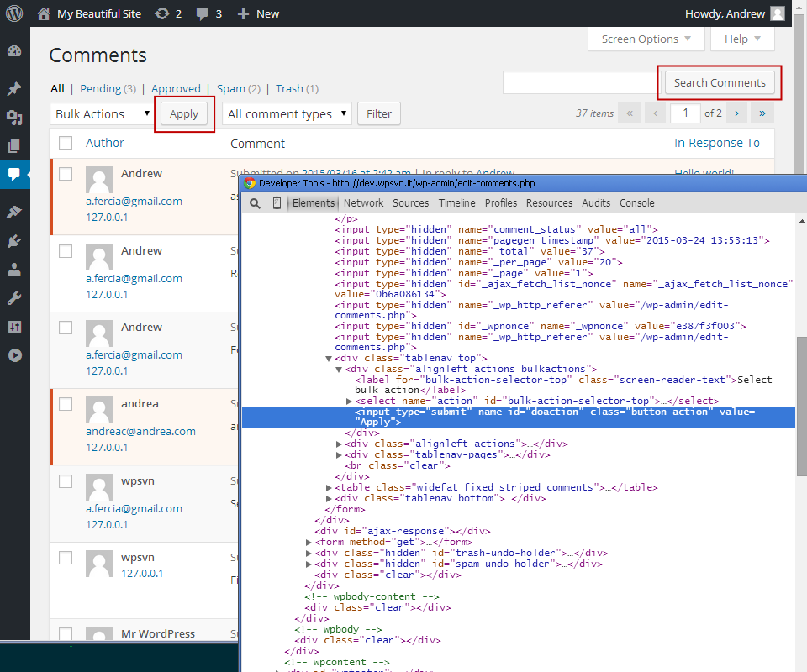
Task: Click the collapse menu sidebar icon
Action: [x=15, y=355]
